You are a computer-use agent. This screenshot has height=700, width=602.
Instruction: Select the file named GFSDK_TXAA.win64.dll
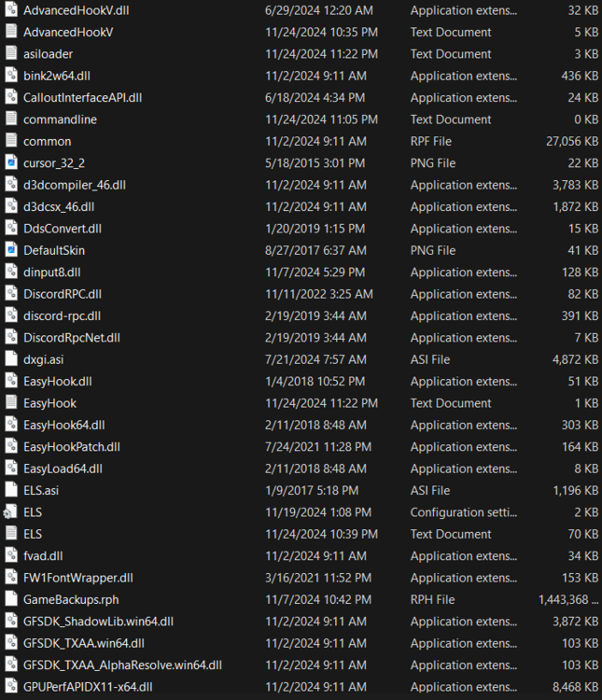pyautogui.click(x=83, y=643)
